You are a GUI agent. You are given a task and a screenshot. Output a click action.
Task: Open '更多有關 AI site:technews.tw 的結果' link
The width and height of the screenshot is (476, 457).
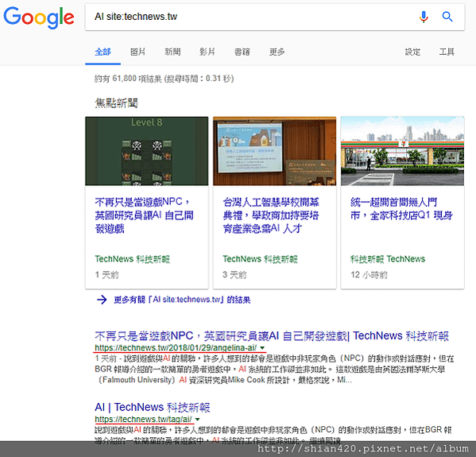(x=182, y=300)
